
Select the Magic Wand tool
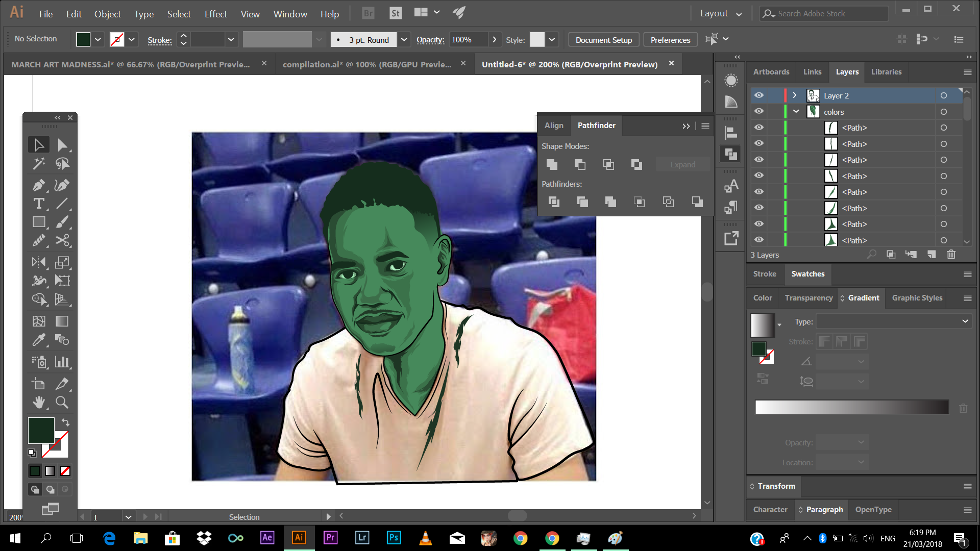[x=39, y=164]
